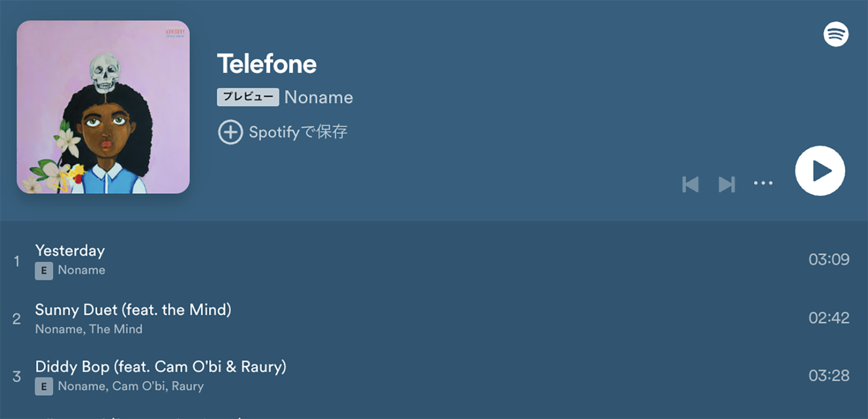Click Noname, Cam O'bi, Raury artist line
Viewport: 868px width, 419px height.
[131, 386]
